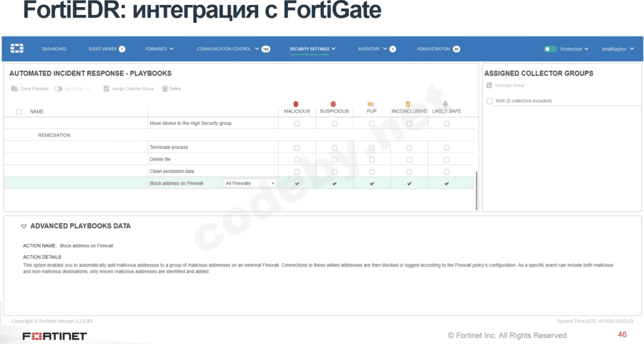644x344 pixels.
Task: Click Kirill (2 collectors included) entry
Action: coord(524,101)
